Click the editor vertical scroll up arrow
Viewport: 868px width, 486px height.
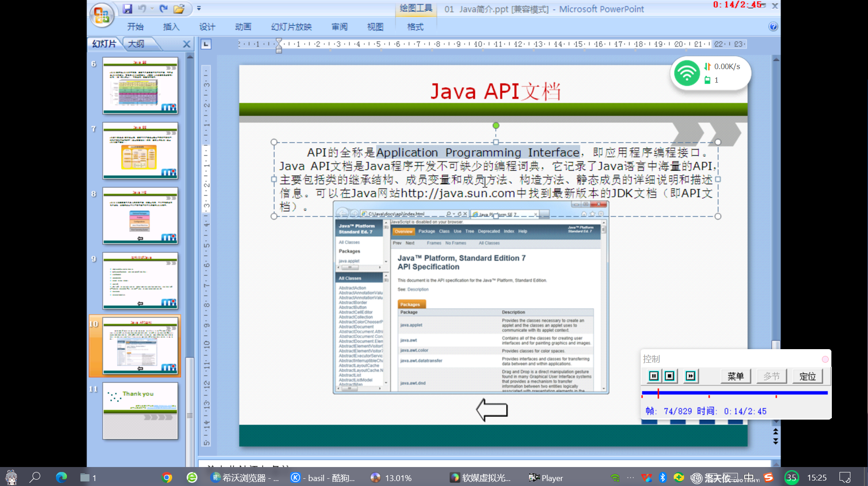coord(776,60)
